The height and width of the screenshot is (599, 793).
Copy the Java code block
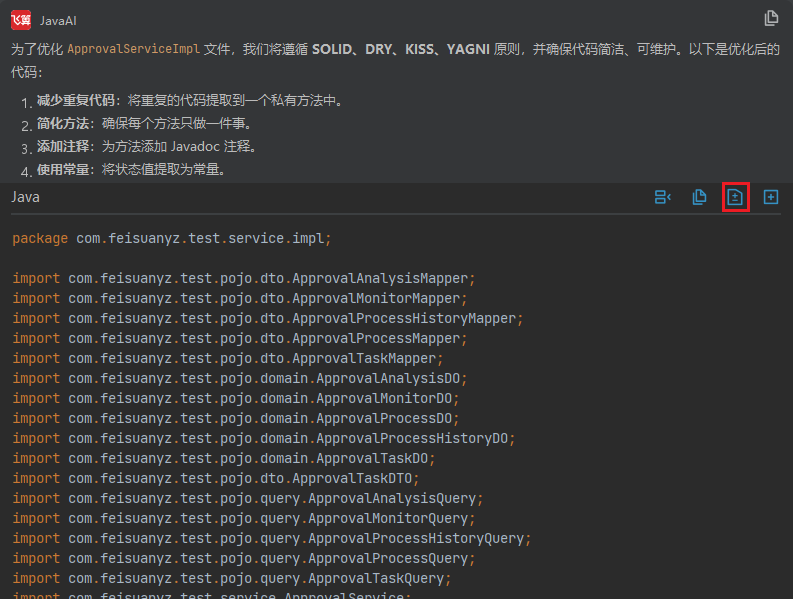pyautogui.click(x=699, y=197)
